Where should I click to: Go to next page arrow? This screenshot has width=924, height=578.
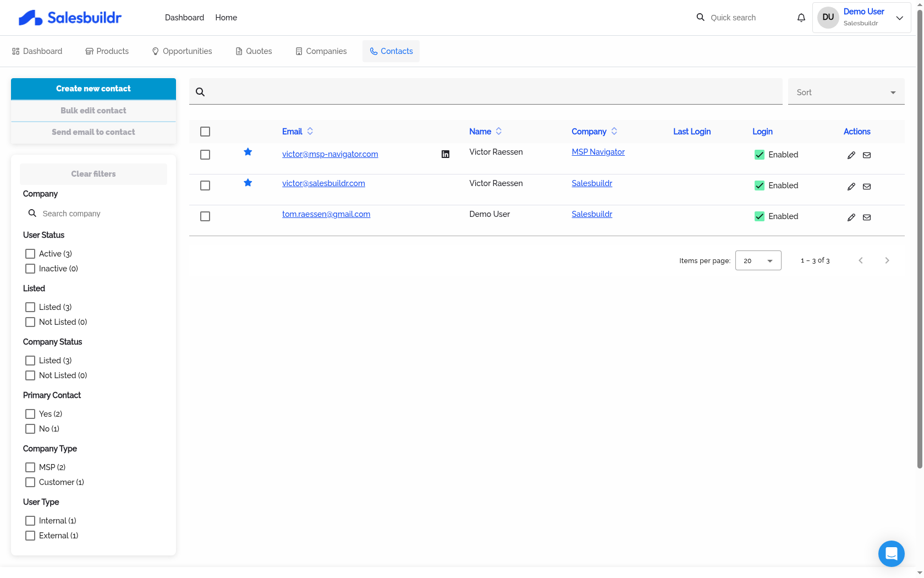pyautogui.click(x=887, y=260)
